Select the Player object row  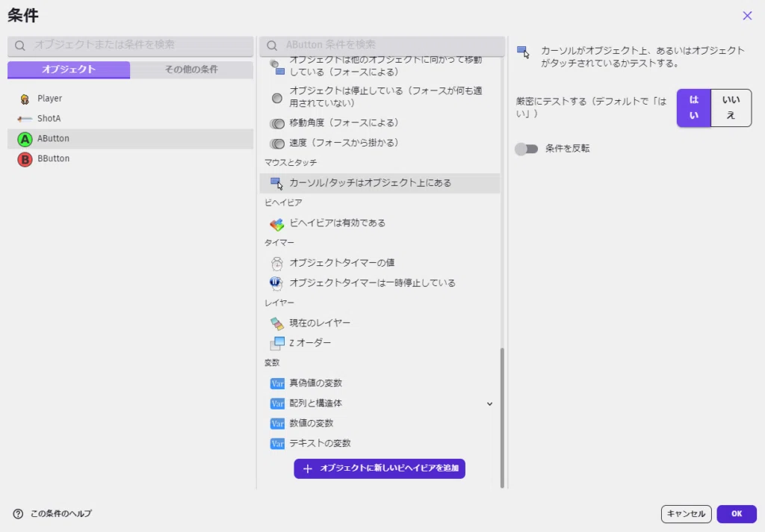tap(130, 99)
